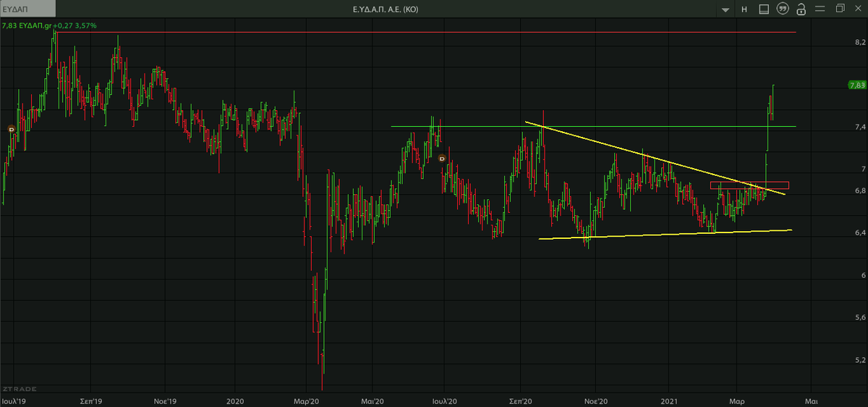Click the Ιουλ'19 date label
868x407 pixels.
tap(13, 400)
